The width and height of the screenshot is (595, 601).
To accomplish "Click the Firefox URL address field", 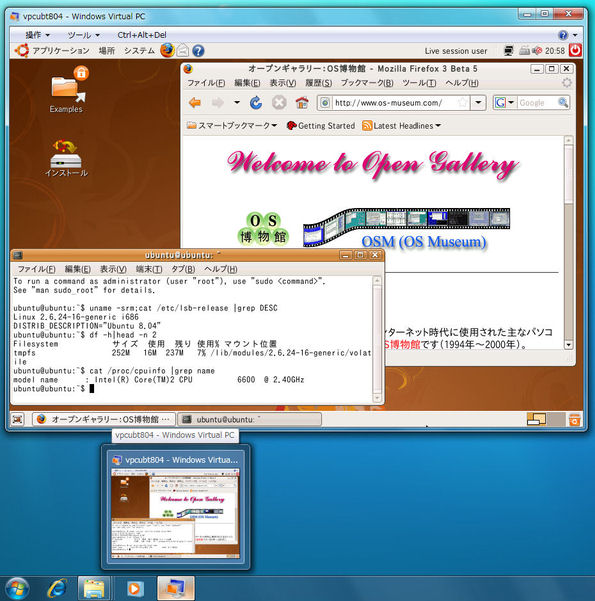I will point(395,103).
